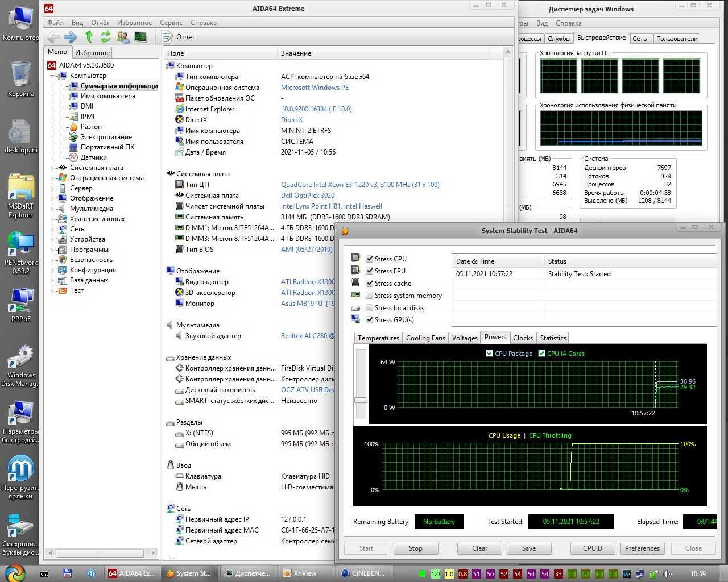
Task: Select the PENetwork desktop icon
Action: point(21,252)
